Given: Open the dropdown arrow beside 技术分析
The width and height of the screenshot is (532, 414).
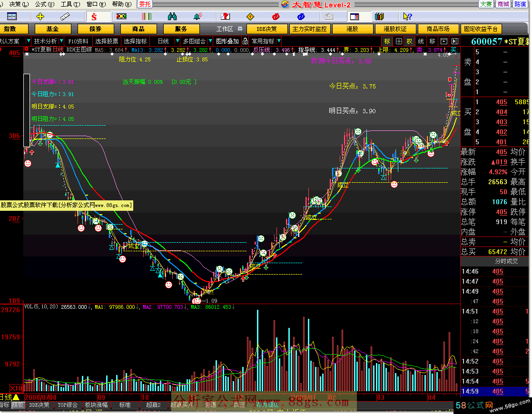Looking at the screenshot, I should (61, 41).
